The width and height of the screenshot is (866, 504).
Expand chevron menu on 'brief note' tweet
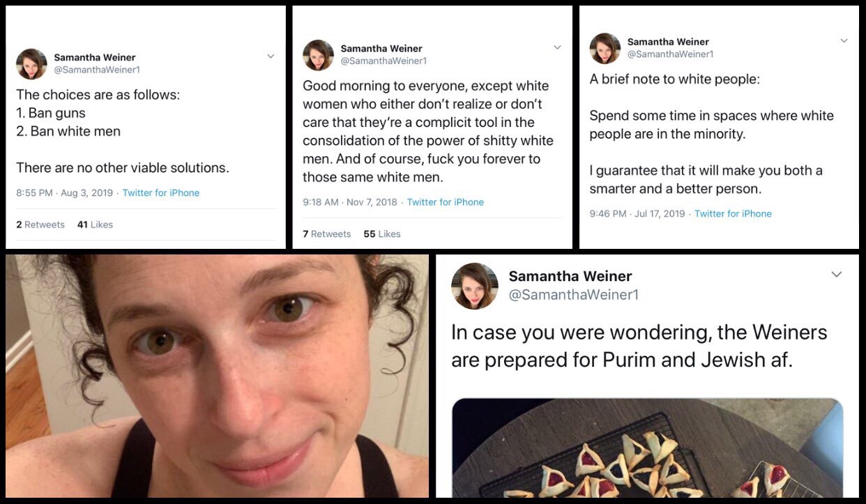(844, 40)
